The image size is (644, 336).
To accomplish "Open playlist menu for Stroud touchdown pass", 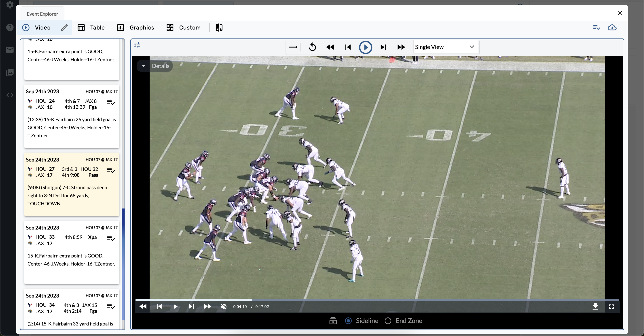I will [110, 171].
